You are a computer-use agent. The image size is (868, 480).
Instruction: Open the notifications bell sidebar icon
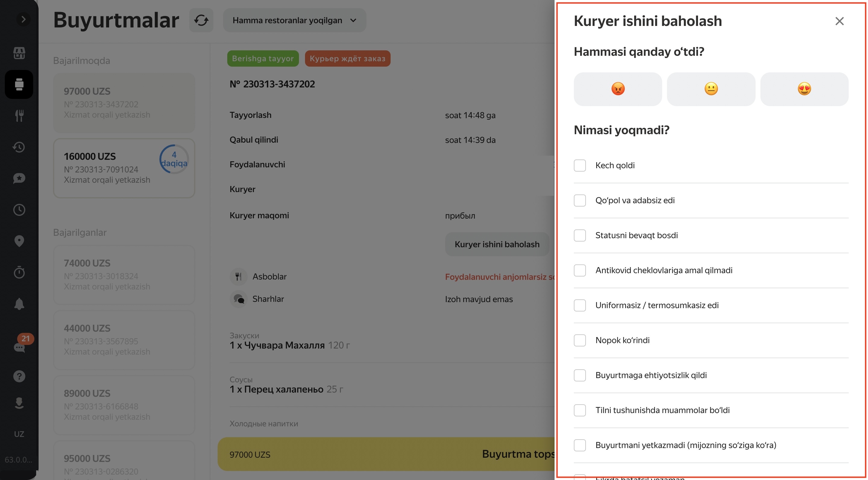(x=19, y=304)
